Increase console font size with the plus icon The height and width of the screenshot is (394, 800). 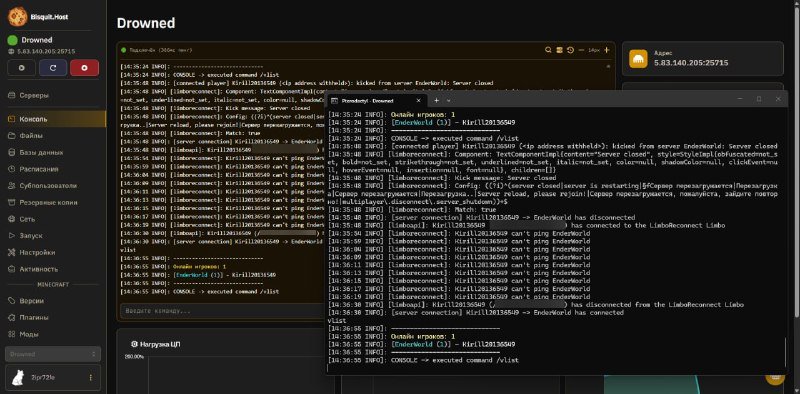point(607,50)
